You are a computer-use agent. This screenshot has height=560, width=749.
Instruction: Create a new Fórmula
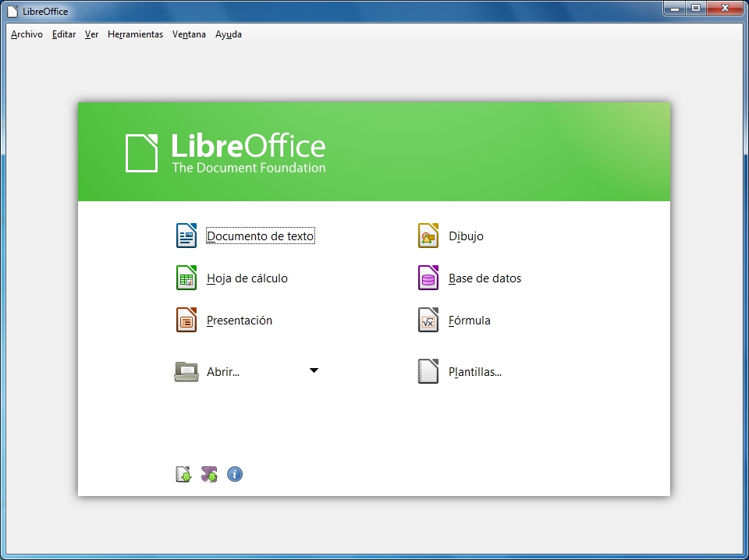(x=469, y=321)
